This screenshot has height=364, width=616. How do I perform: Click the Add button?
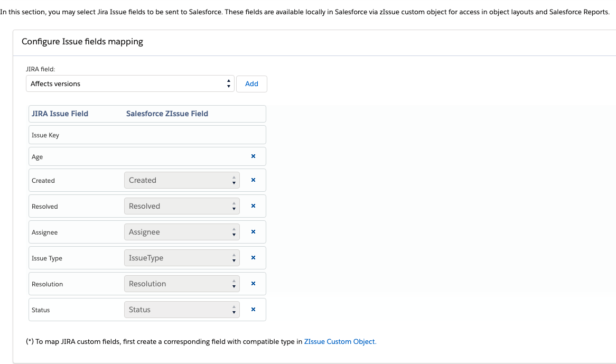[251, 83]
